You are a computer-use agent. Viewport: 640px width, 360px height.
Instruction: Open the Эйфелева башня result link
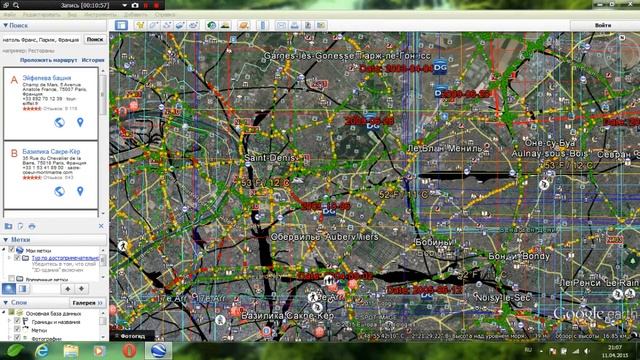[x=47, y=78]
